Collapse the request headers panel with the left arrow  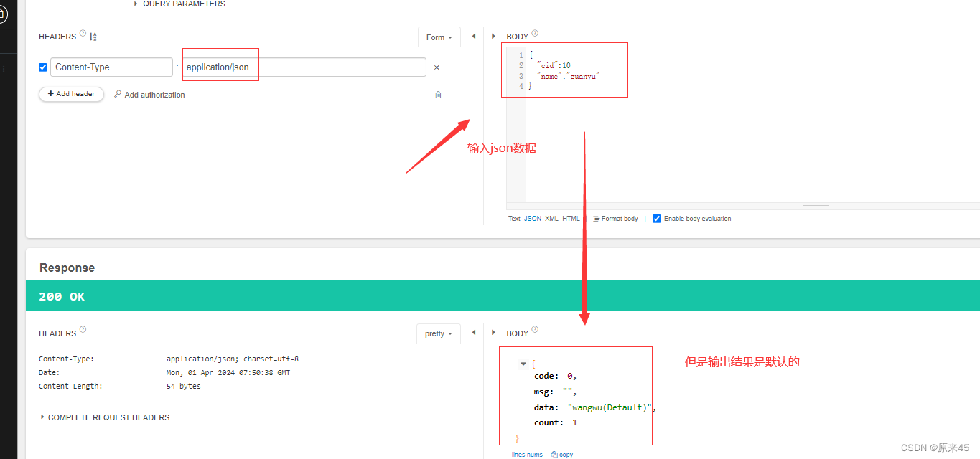click(474, 36)
